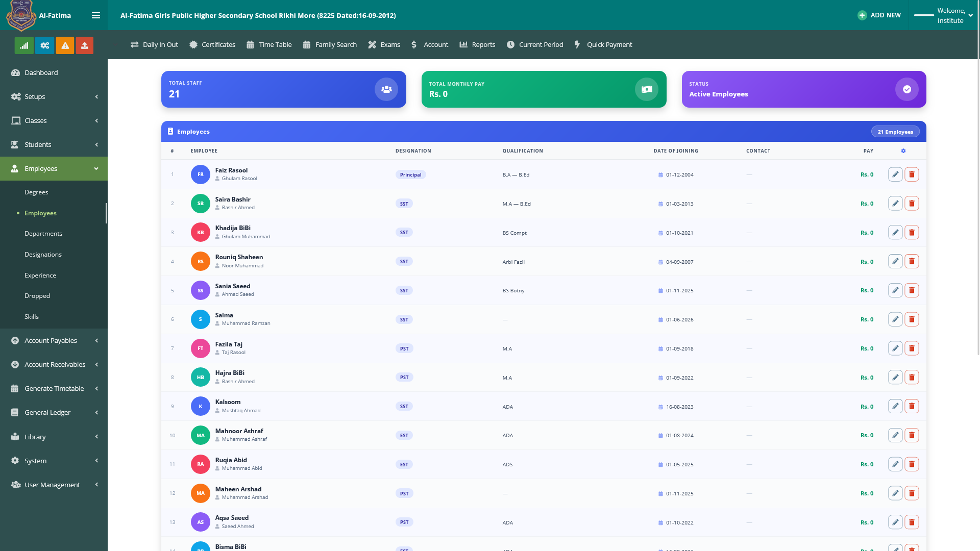Open Reports in top navigation
The image size is (980, 551).
pos(477,45)
